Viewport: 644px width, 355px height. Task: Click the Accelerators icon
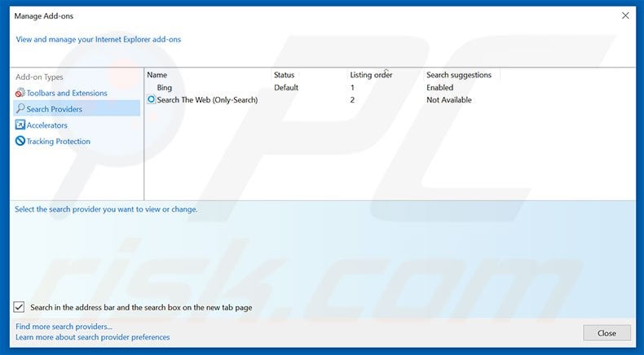point(20,125)
